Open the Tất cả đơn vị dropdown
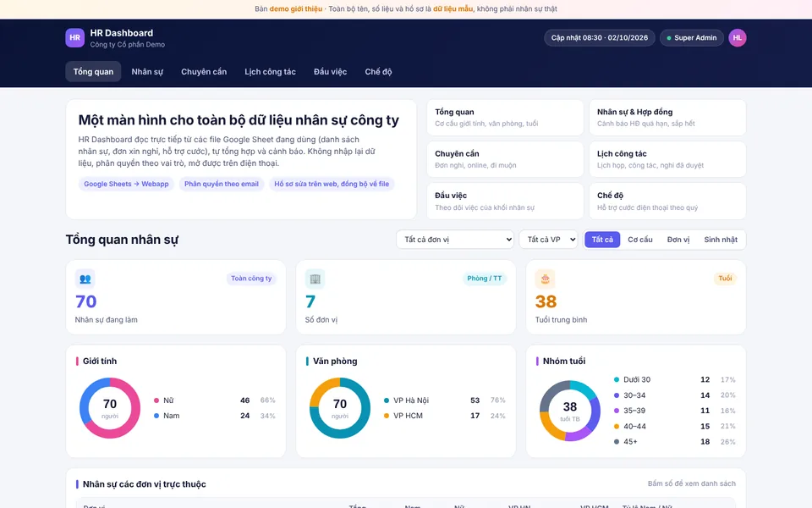 [455, 240]
